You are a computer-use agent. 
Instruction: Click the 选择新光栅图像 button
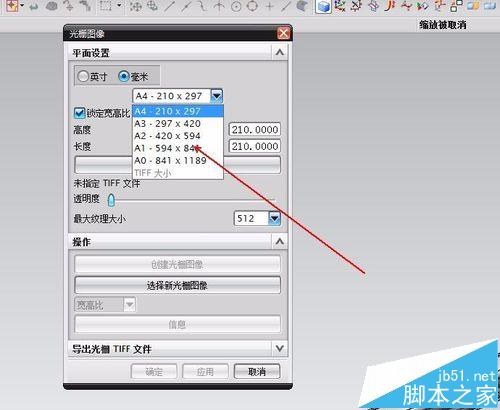point(177,285)
